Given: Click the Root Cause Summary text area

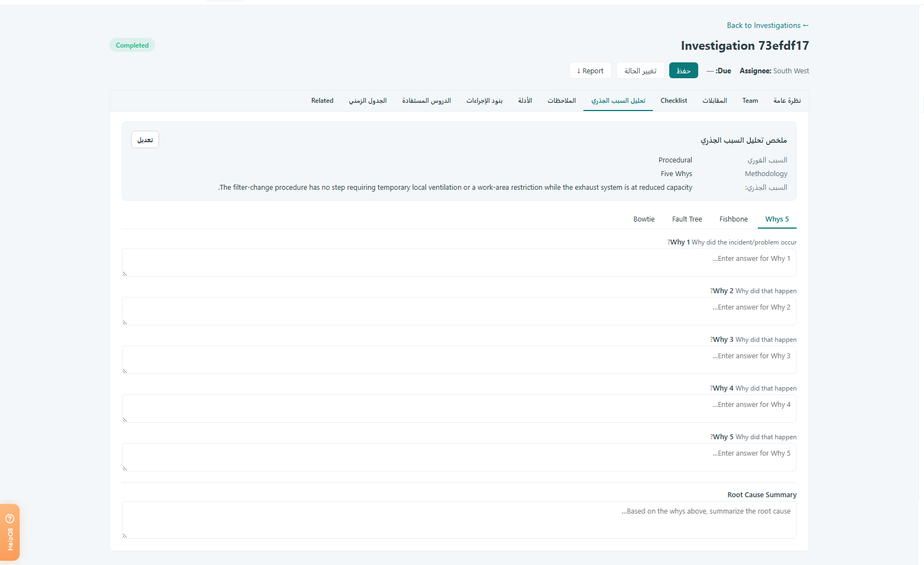Looking at the screenshot, I should pyautogui.click(x=459, y=520).
